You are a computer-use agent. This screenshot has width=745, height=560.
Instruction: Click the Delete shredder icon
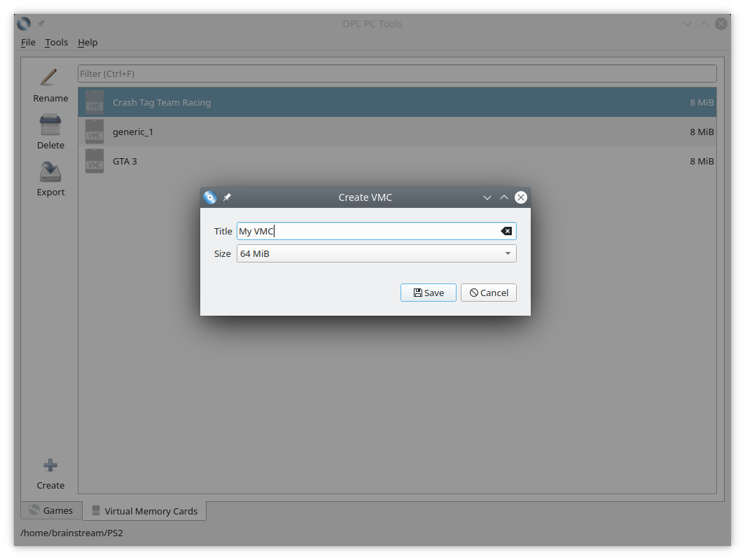[x=50, y=125]
